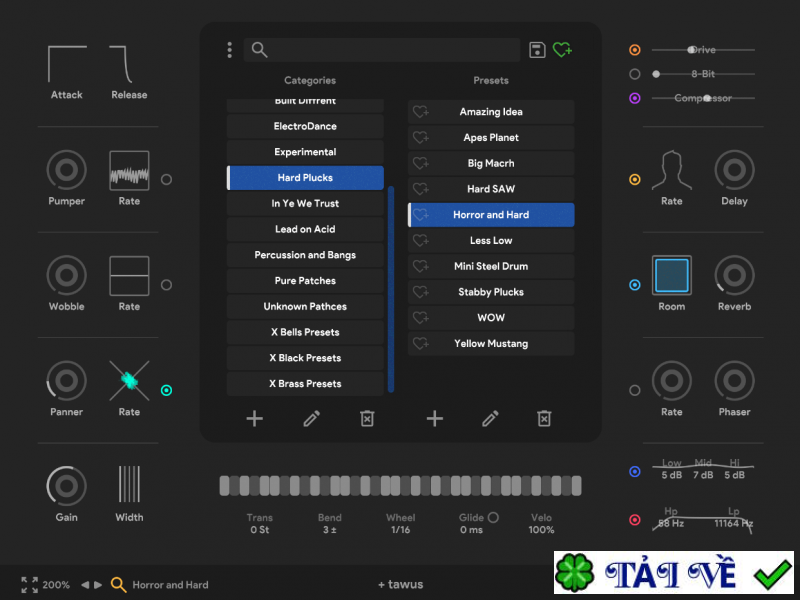Favorite the Apes Planet preset heart
Image resolution: width=800 pixels, height=600 pixels.
pos(421,138)
